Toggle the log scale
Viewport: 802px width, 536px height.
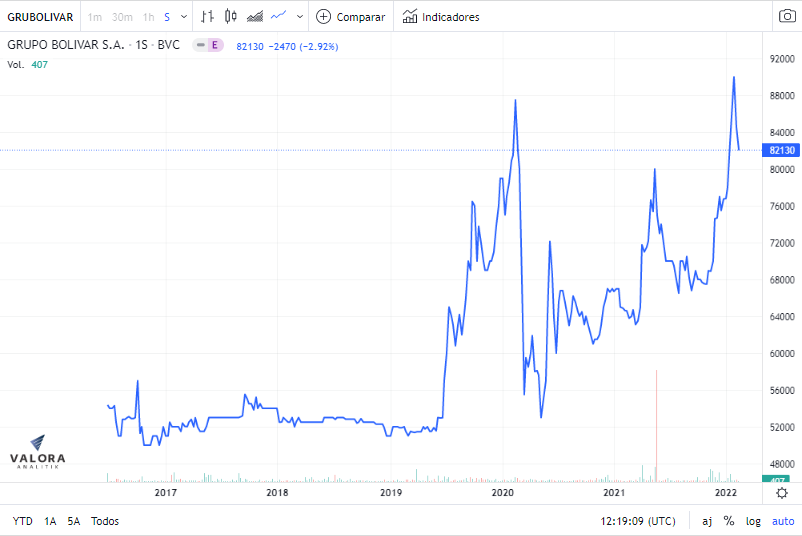click(x=753, y=521)
